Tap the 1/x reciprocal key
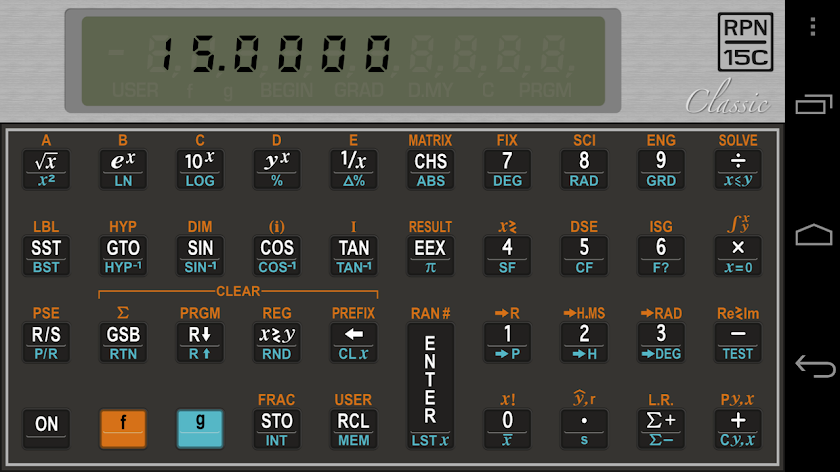Screen dimensions: 840x472 tap(354, 169)
